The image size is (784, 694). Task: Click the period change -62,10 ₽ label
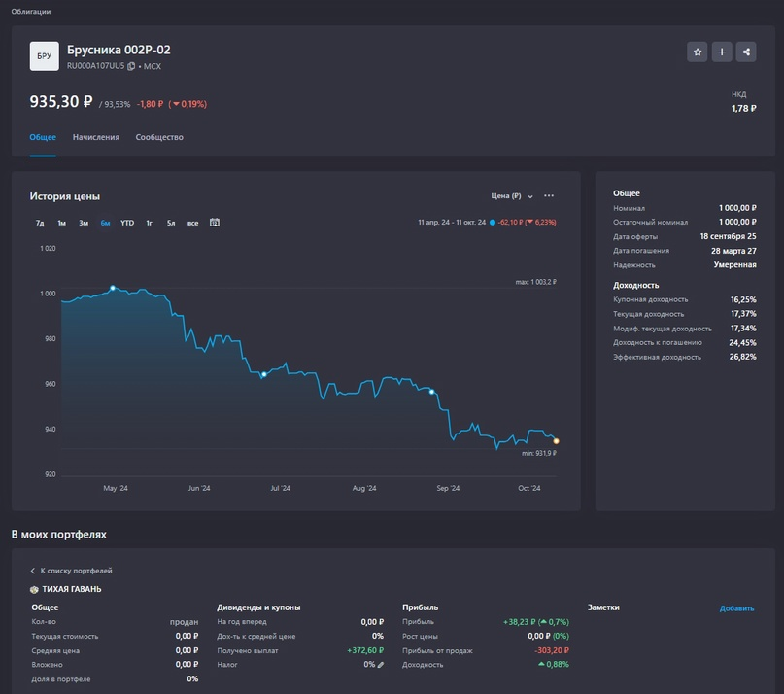[x=510, y=223]
